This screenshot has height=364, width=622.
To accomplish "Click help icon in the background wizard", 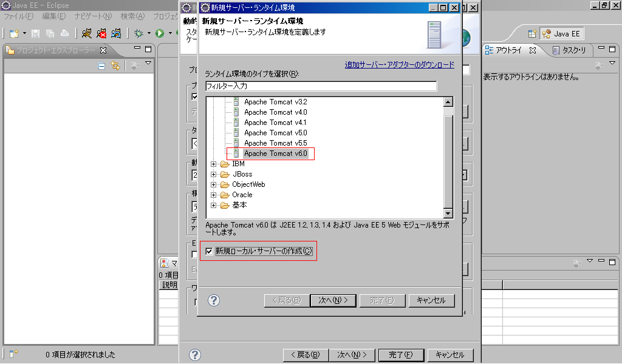I will (195, 354).
